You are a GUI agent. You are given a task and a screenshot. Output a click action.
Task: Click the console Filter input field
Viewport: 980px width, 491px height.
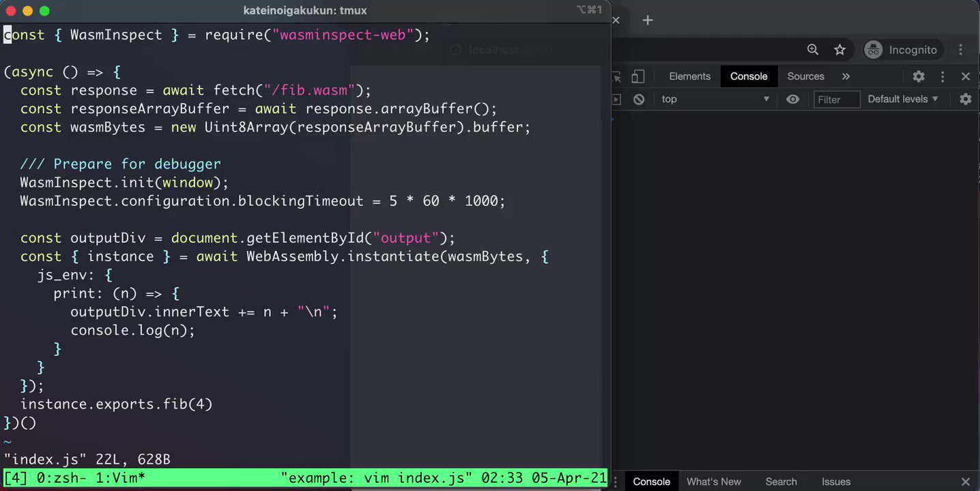click(837, 100)
